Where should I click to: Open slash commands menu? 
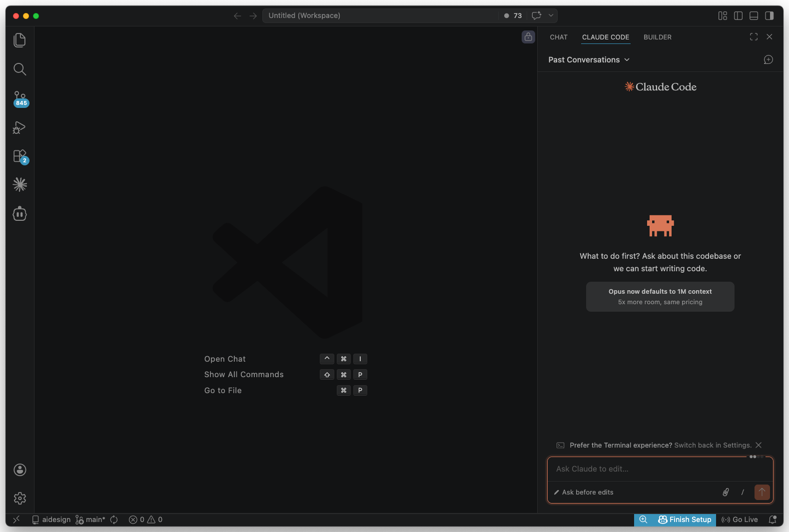743,492
